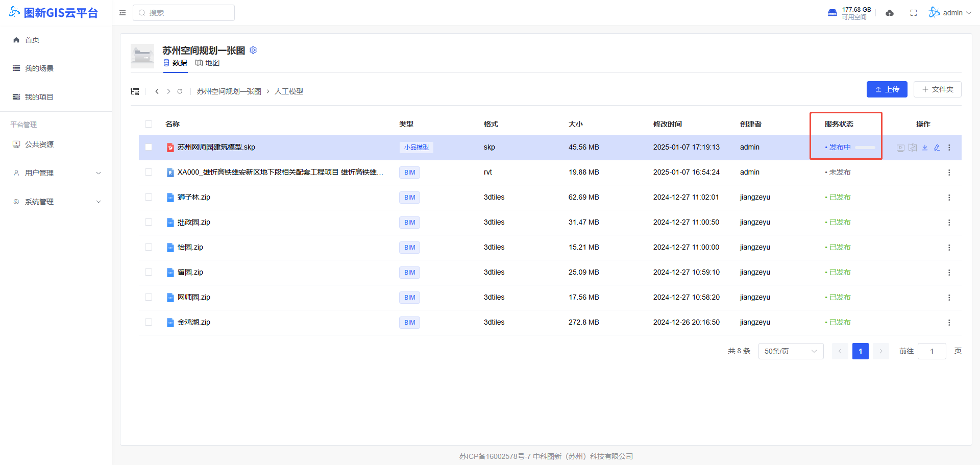This screenshot has height=465, width=980.
Task: Check the box for 拙政园.zip
Action: coord(149,222)
